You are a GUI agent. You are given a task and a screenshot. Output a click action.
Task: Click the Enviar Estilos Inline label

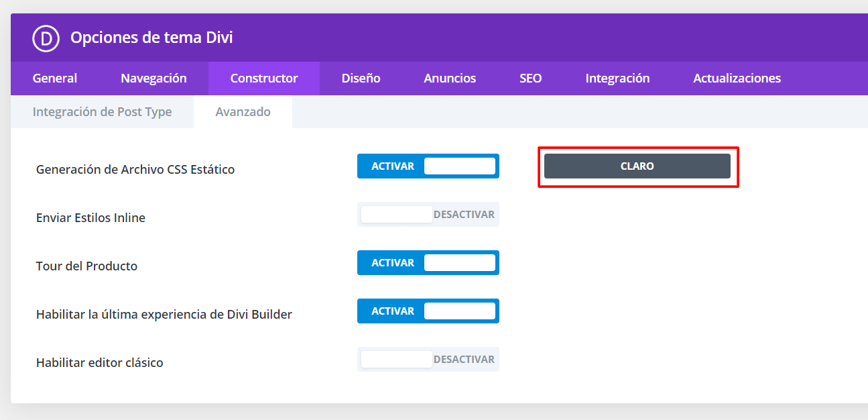click(x=90, y=218)
